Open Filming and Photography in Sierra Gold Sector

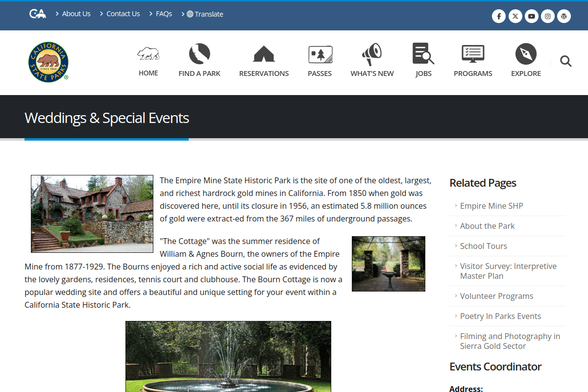[x=510, y=341]
